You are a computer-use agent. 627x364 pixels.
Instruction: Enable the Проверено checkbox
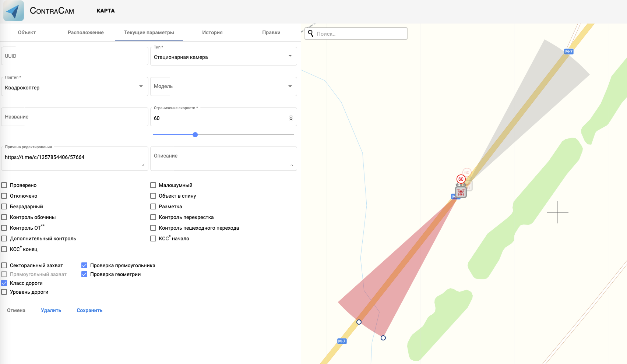[x=4, y=185]
